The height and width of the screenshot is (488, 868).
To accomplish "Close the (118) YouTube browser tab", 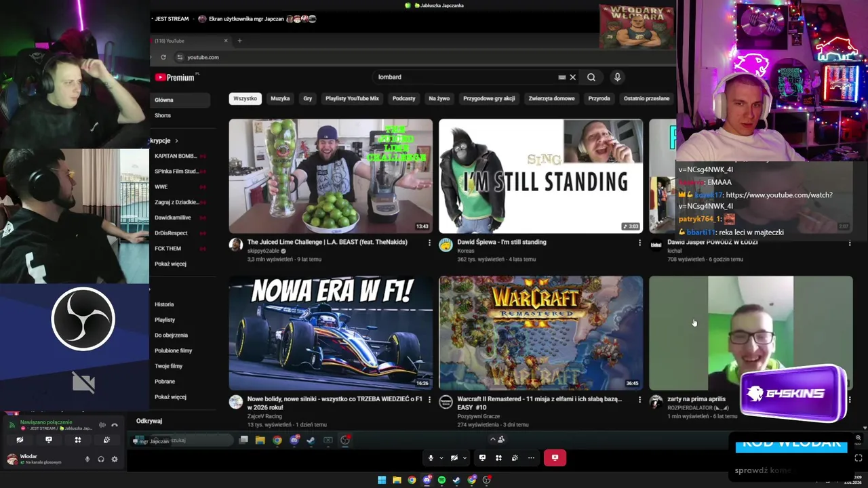I will (226, 41).
